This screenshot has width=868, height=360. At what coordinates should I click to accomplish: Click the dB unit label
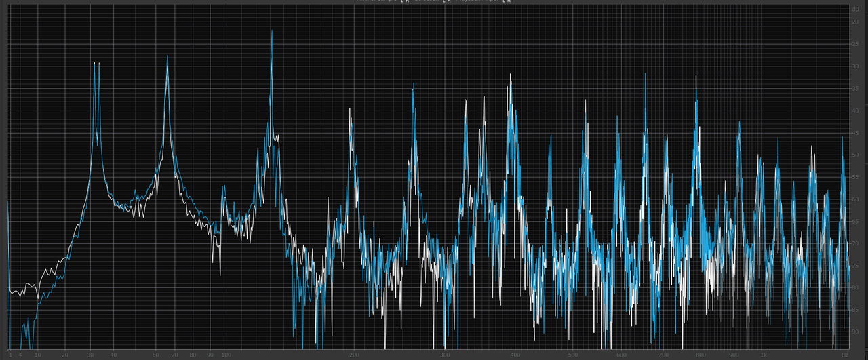pos(855,8)
